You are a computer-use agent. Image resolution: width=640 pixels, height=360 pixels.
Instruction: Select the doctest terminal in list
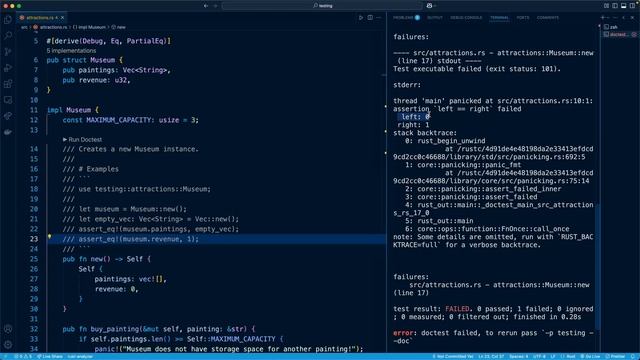coord(620,35)
